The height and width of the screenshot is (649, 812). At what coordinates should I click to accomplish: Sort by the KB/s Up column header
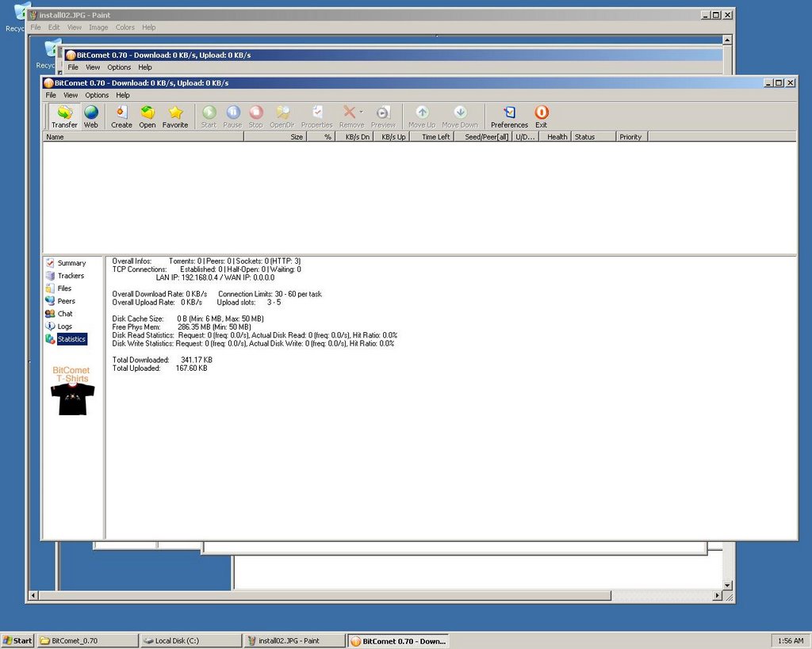coord(391,136)
